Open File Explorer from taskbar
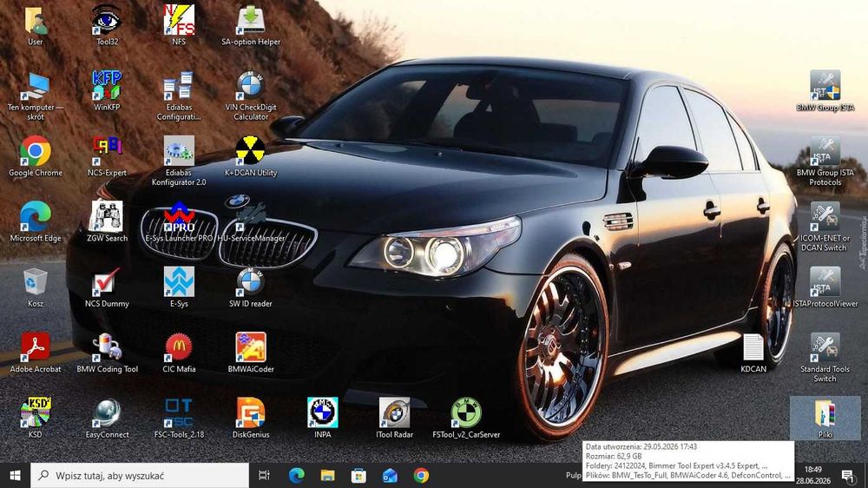Screen dimensions: 868x488 point(328,475)
